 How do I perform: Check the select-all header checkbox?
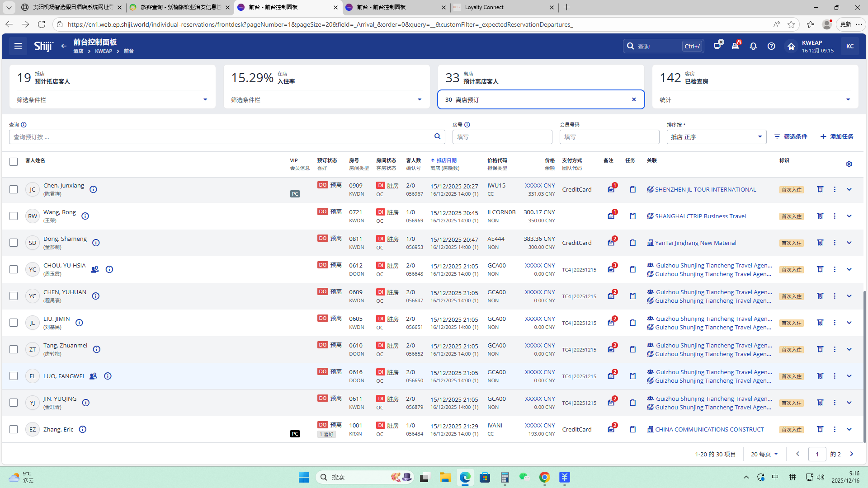click(x=14, y=162)
